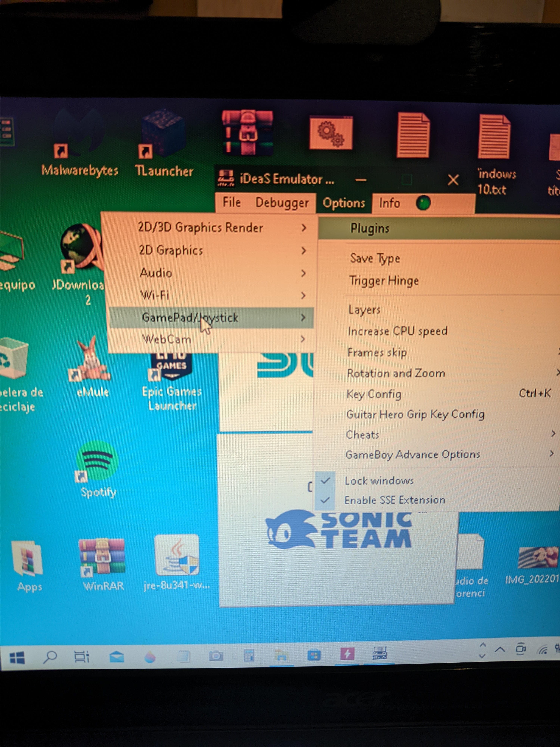
Task: Open the gear settings file icon
Action: click(x=331, y=132)
